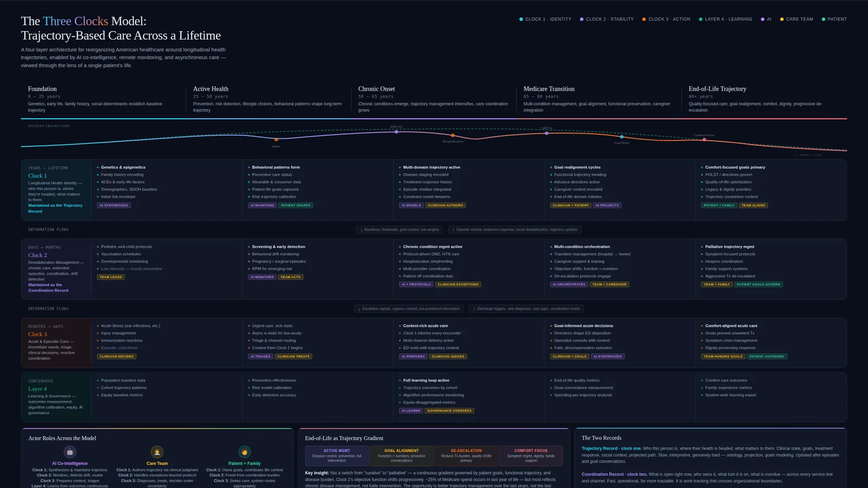Open the Active Health life-stage heading
This screenshot has height=488, width=868.
tap(210, 89)
